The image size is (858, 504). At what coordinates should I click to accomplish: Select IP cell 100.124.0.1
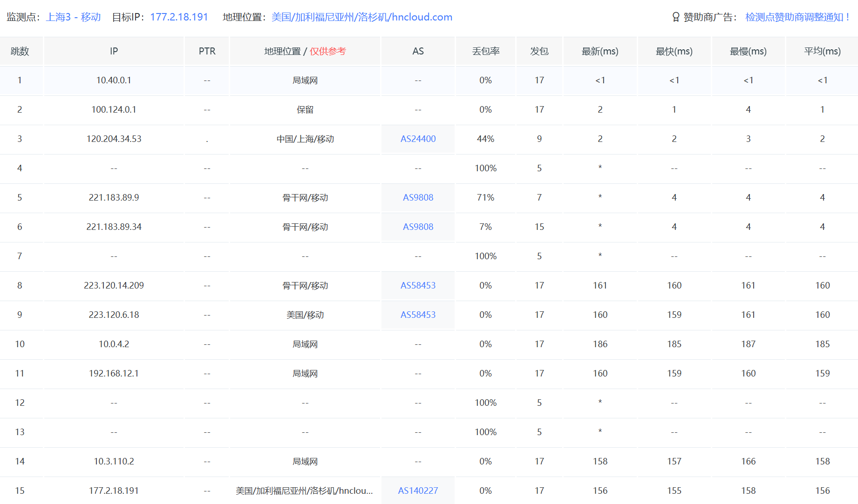point(114,109)
